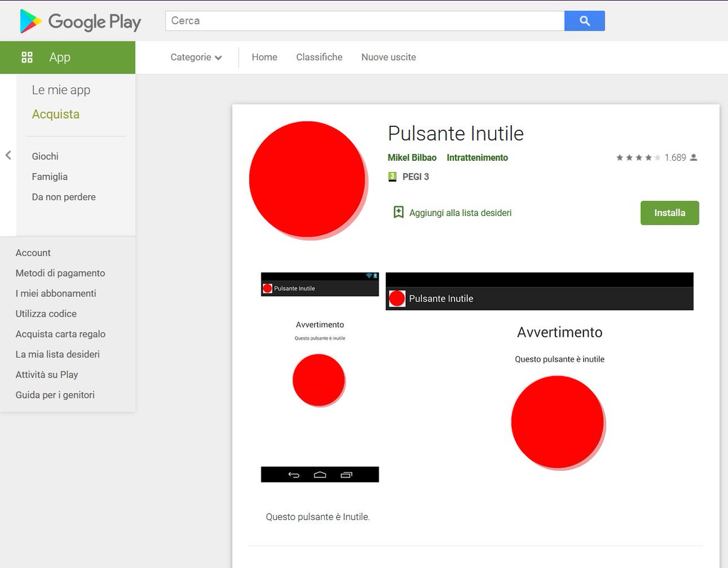Open the Intrattenimento category link
Screen dimensions: 728x568
coord(477,158)
